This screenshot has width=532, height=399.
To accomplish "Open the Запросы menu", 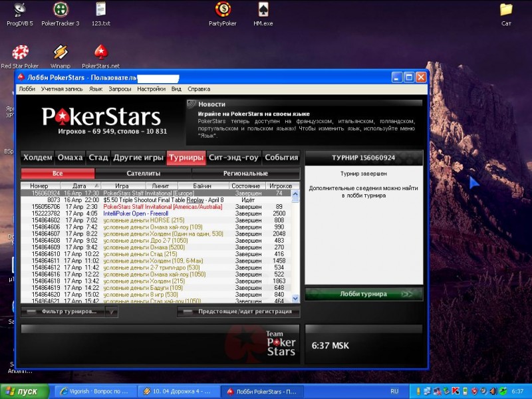I will point(120,89).
